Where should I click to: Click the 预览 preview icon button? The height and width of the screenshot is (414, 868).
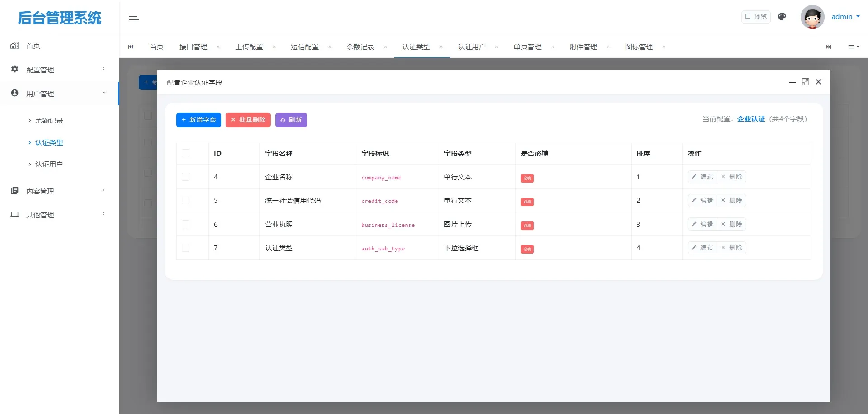point(755,17)
